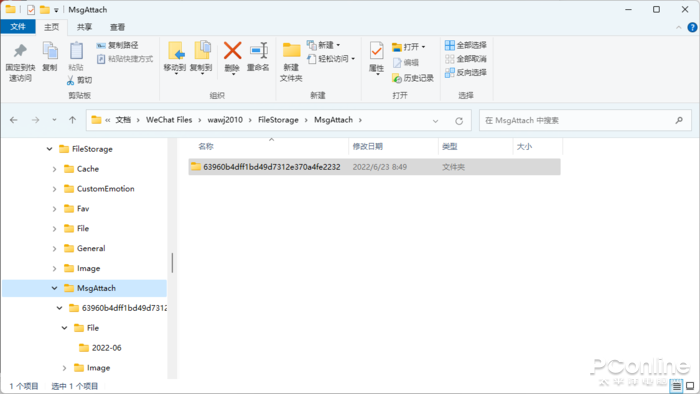
Task: Select the 2022-06 folder in tree
Action: 100,348
